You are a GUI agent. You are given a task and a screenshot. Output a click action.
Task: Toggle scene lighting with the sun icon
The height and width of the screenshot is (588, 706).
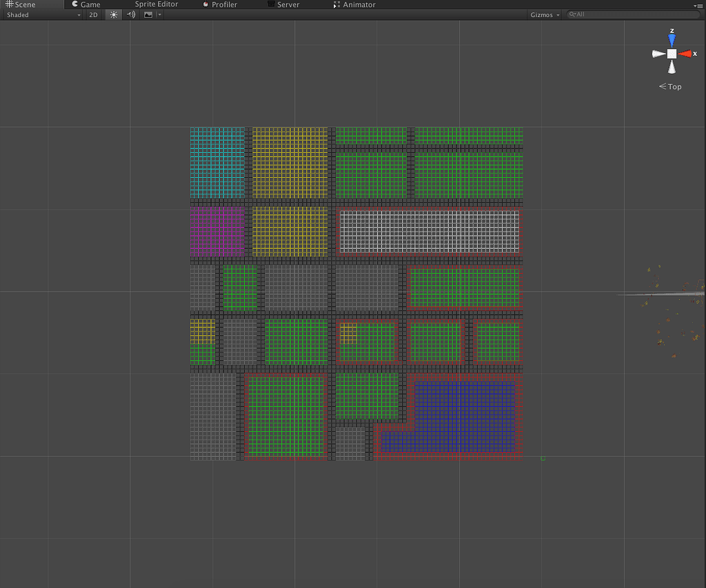pyautogui.click(x=114, y=14)
